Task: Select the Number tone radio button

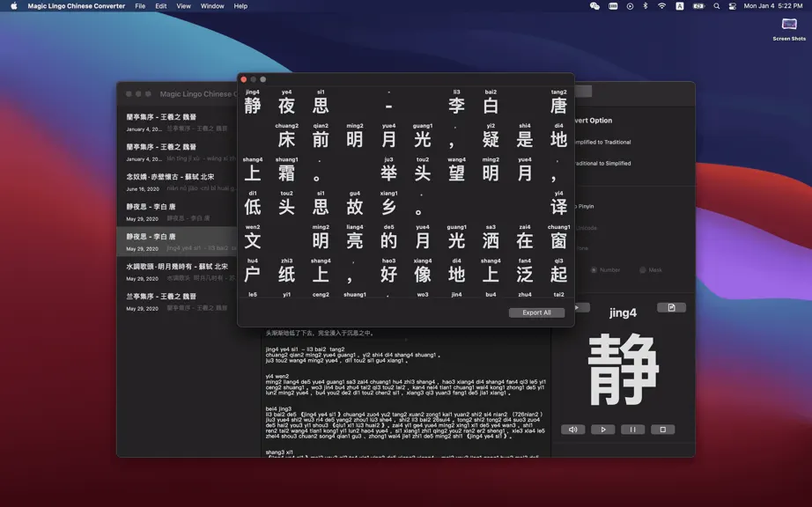Action: pyautogui.click(x=594, y=270)
